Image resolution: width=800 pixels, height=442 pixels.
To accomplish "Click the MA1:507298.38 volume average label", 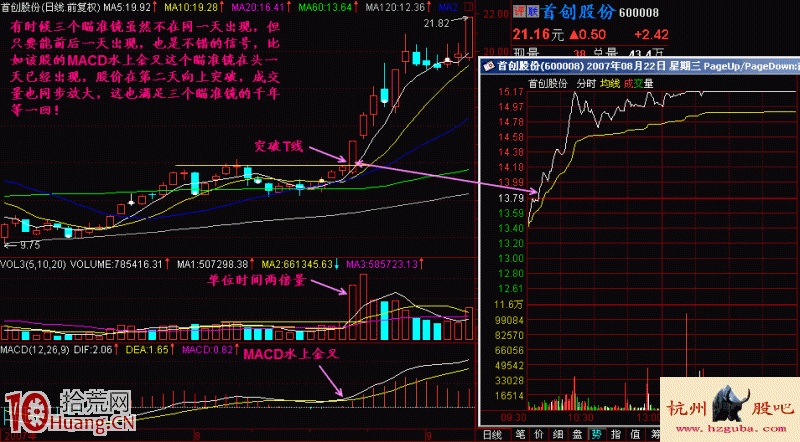I will 213,264.
